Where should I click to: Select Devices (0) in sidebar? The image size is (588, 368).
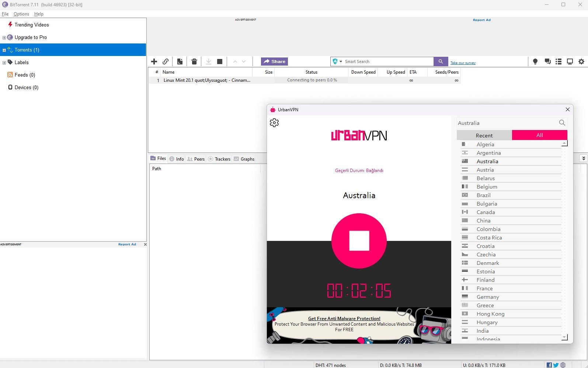click(26, 87)
